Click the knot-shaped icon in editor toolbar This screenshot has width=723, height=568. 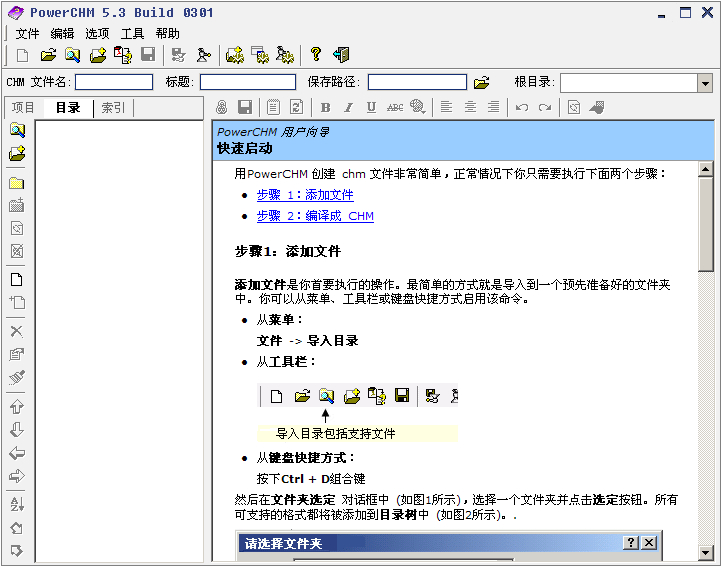(x=222, y=107)
